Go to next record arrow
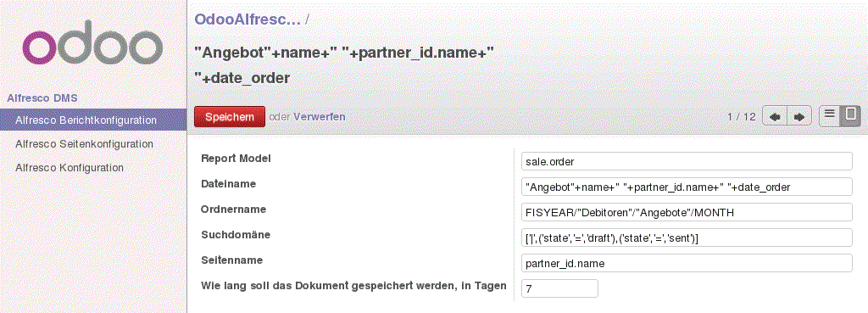The image size is (868, 313). [x=799, y=117]
